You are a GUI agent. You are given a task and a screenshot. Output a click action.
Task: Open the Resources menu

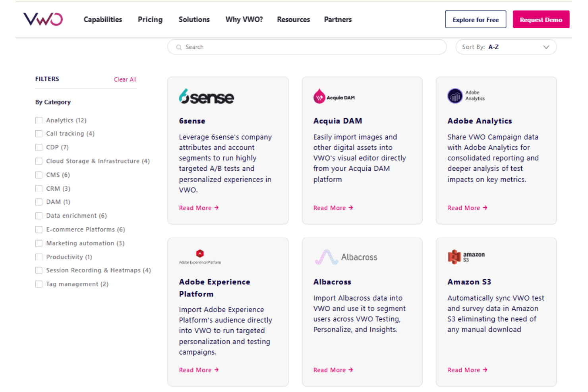[x=293, y=19]
